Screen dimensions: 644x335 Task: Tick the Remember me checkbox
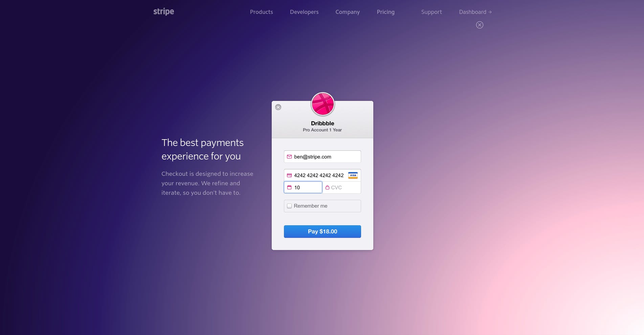point(289,206)
